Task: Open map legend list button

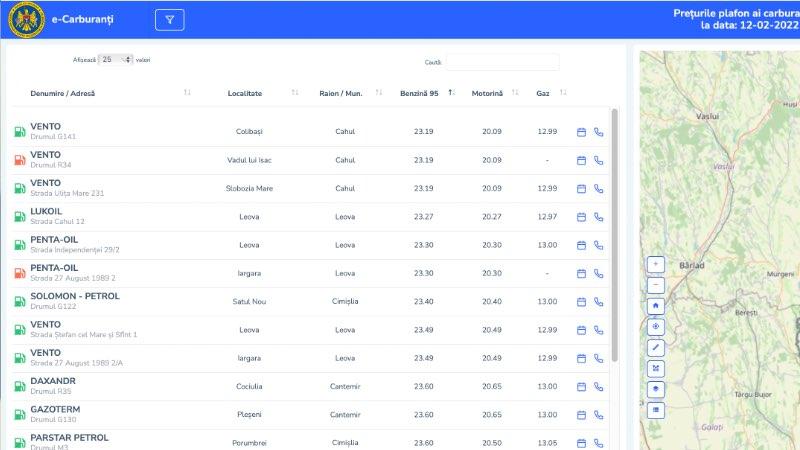Action: [656, 410]
